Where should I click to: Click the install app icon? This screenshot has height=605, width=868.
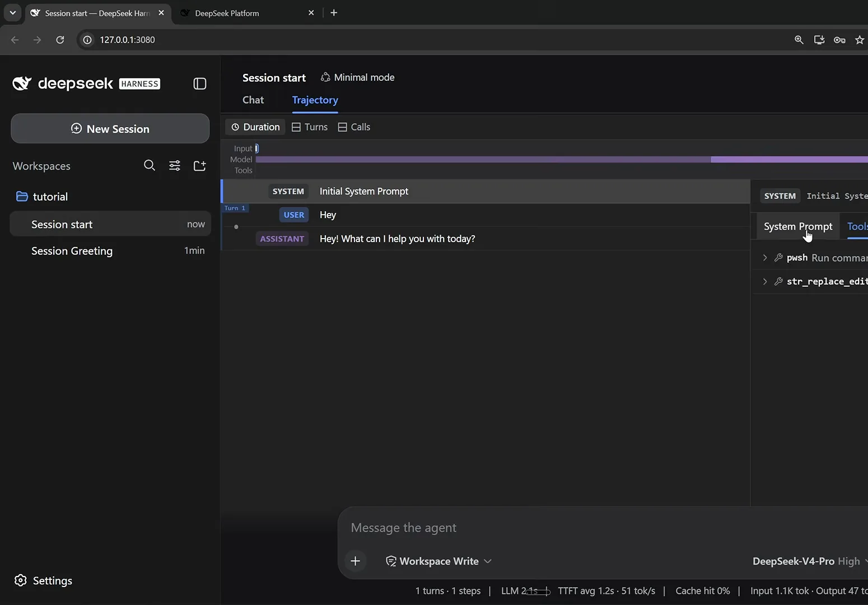point(819,40)
